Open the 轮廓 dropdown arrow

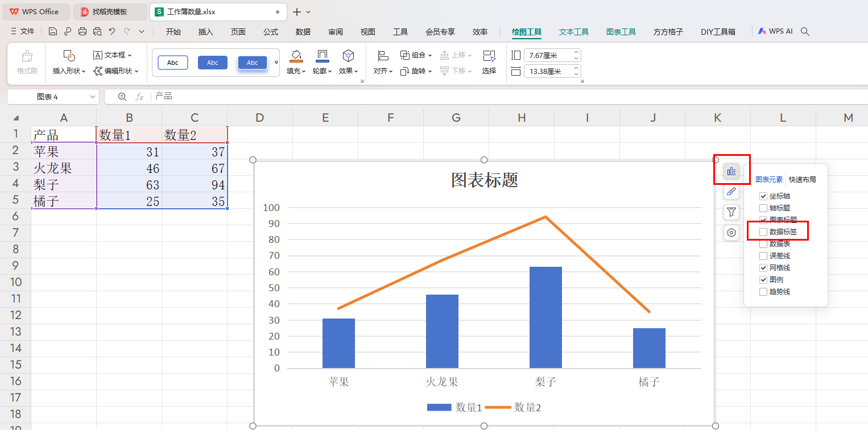330,72
